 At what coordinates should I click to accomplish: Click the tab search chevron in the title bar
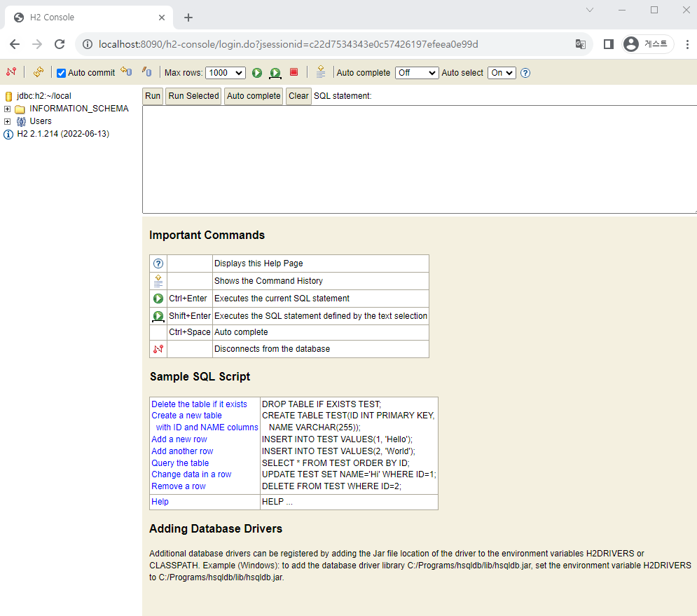coord(590,10)
